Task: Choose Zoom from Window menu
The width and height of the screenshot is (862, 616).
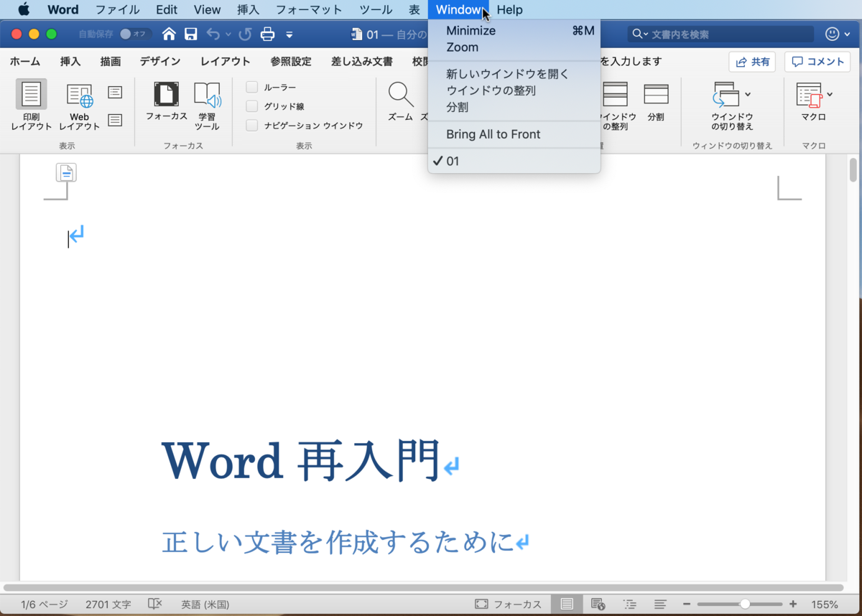Action: tap(514, 47)
